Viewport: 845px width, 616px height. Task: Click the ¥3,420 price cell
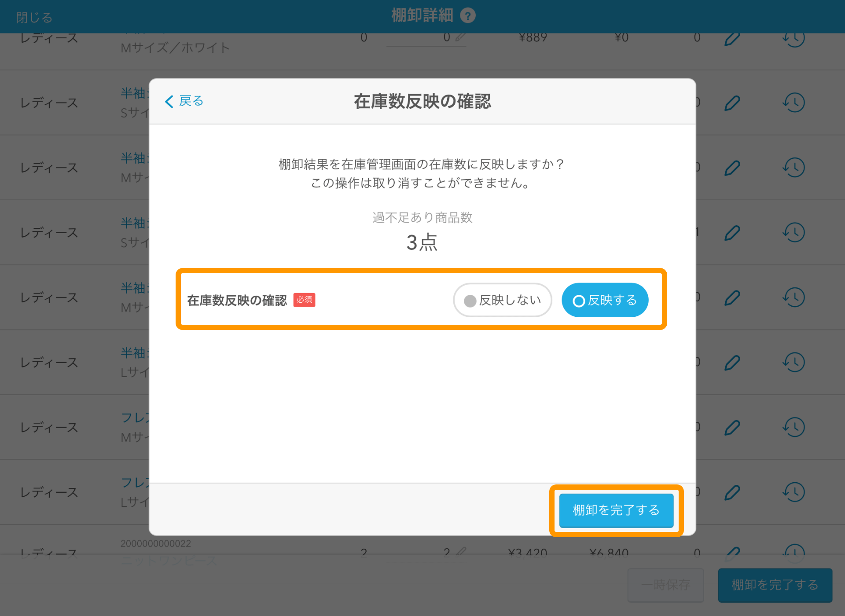(x=528, y=553)
